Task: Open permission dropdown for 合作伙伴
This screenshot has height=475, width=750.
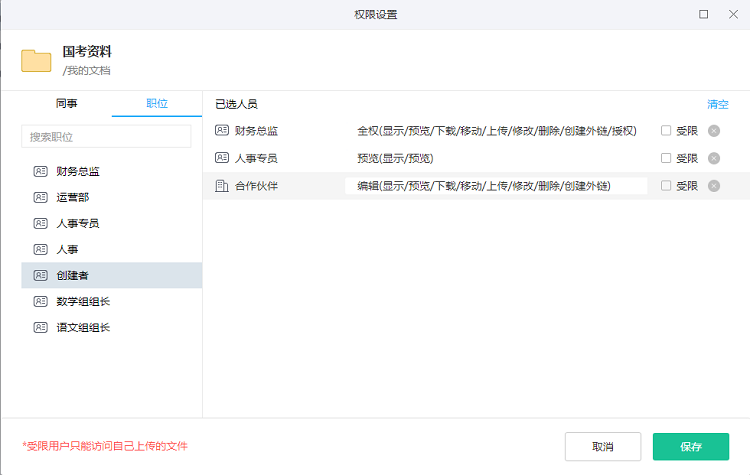Action: (x=496, y=186)
